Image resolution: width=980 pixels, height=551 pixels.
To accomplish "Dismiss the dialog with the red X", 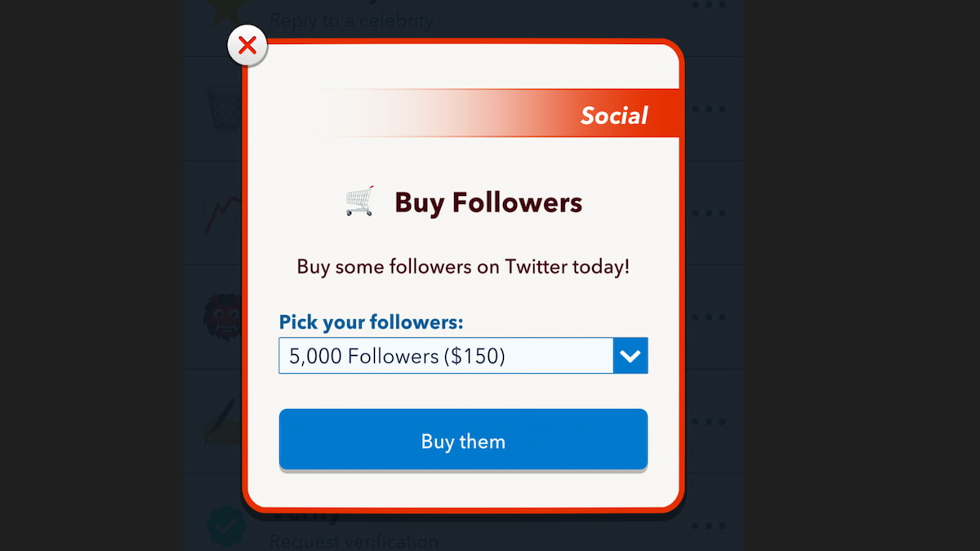I will 247,46.
